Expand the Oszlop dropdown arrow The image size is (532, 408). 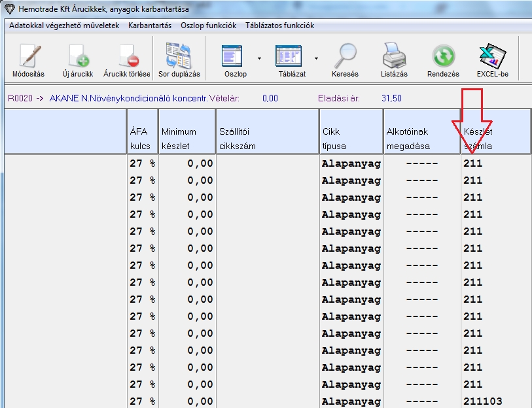click(259, 58)
